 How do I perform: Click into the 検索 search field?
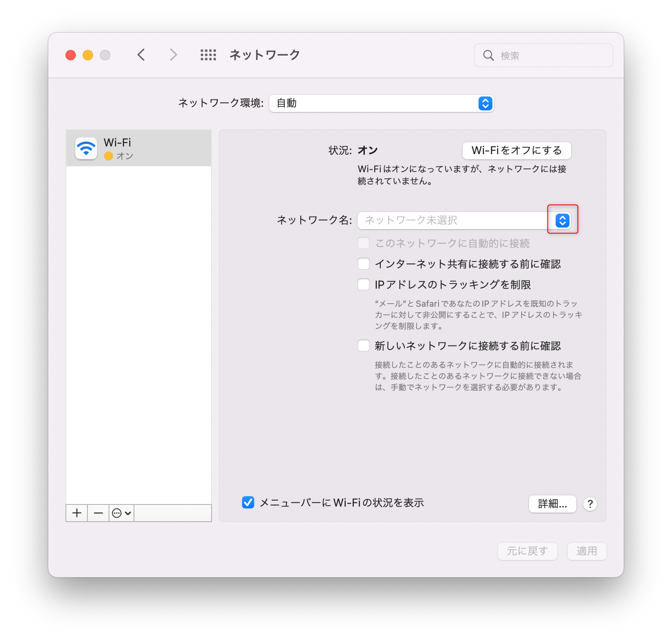click(x=544, y=55)
